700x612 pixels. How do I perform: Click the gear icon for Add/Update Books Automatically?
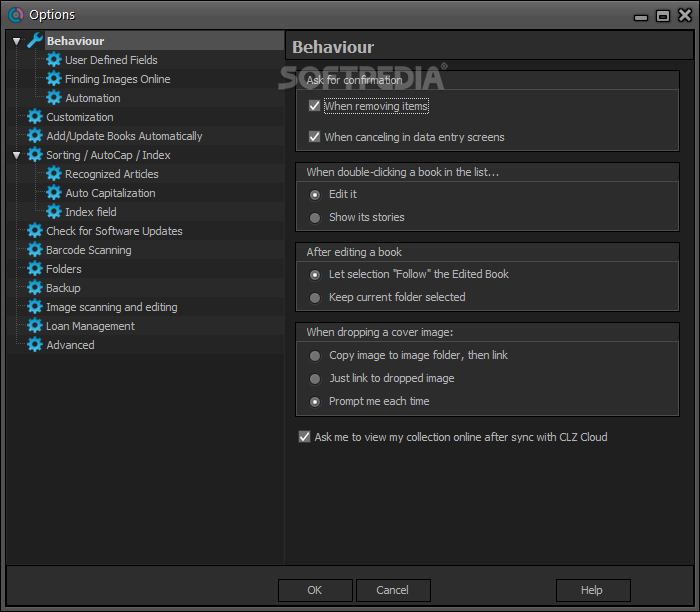(x=35, y=136)
